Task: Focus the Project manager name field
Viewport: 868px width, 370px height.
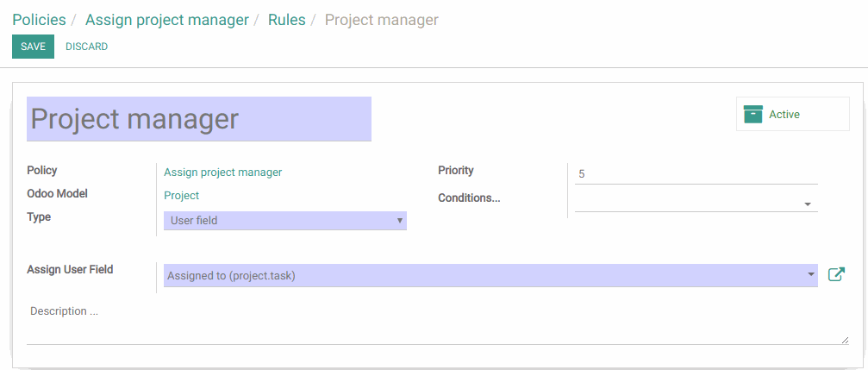Action: (199, 119)
